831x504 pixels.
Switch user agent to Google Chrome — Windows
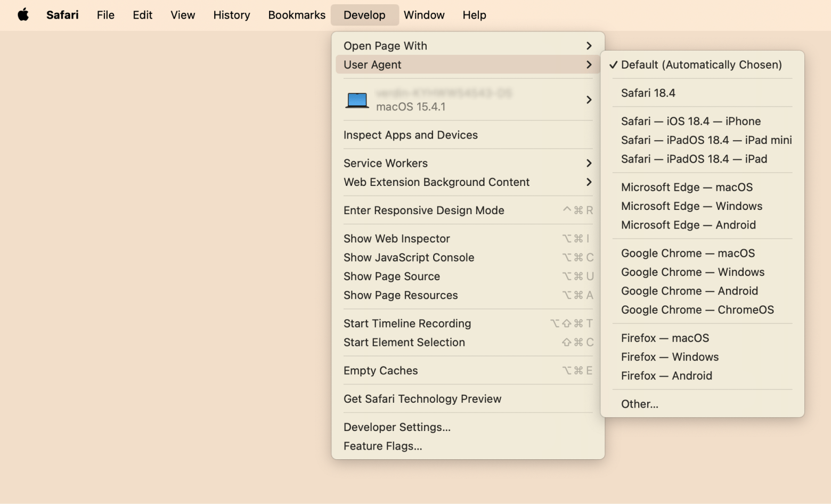692,272
